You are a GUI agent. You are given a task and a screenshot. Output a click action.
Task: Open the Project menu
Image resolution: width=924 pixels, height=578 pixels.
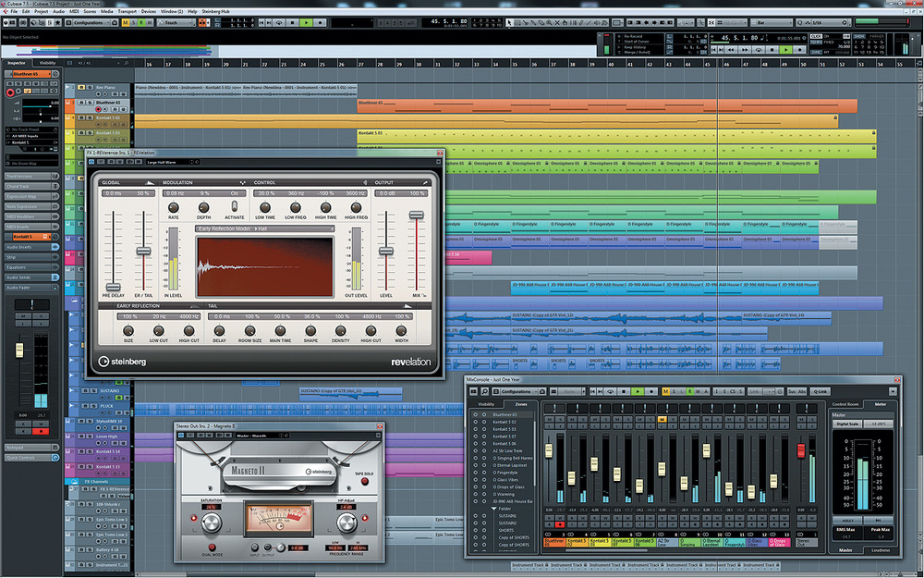click(42, 11)
